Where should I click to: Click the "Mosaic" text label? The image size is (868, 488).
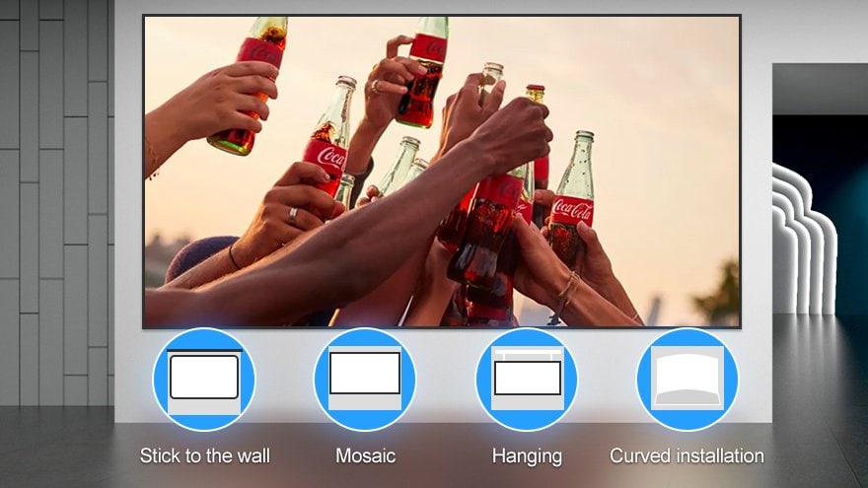click(x=365, y=455)
